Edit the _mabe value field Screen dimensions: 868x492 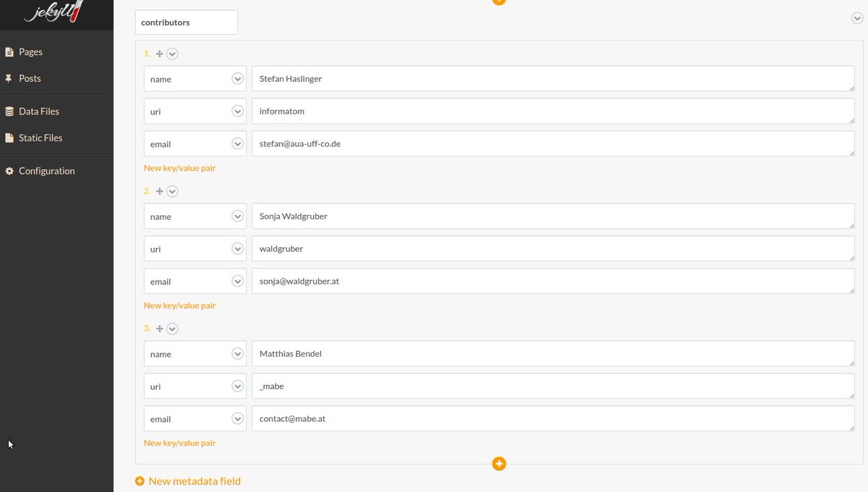(553, 386)
